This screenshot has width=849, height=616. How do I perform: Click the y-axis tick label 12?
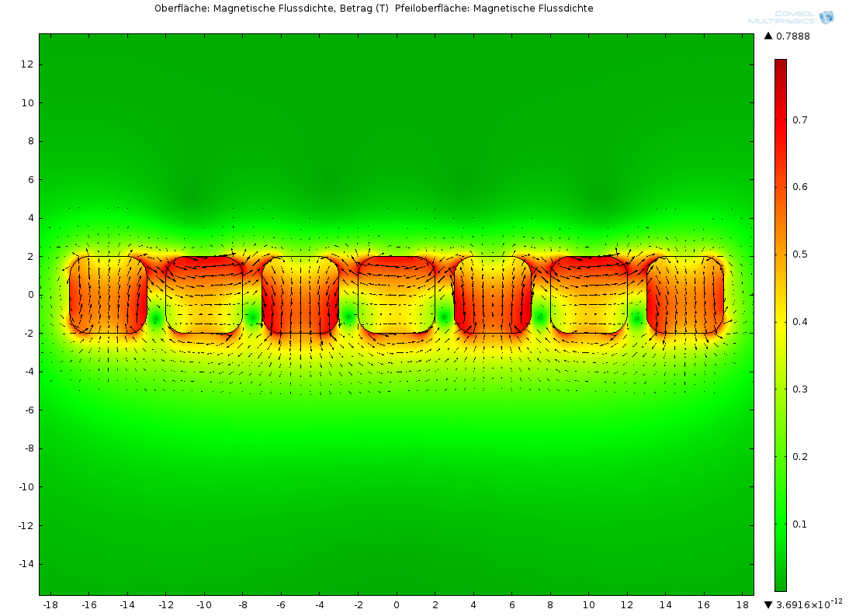tap(26, 64)
